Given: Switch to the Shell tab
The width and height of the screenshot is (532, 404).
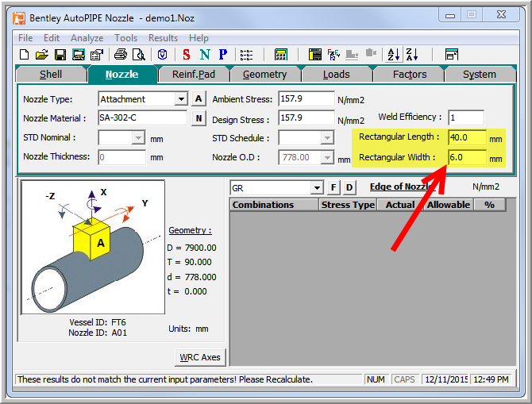Looking at the screenshot, I should (51, 75).
